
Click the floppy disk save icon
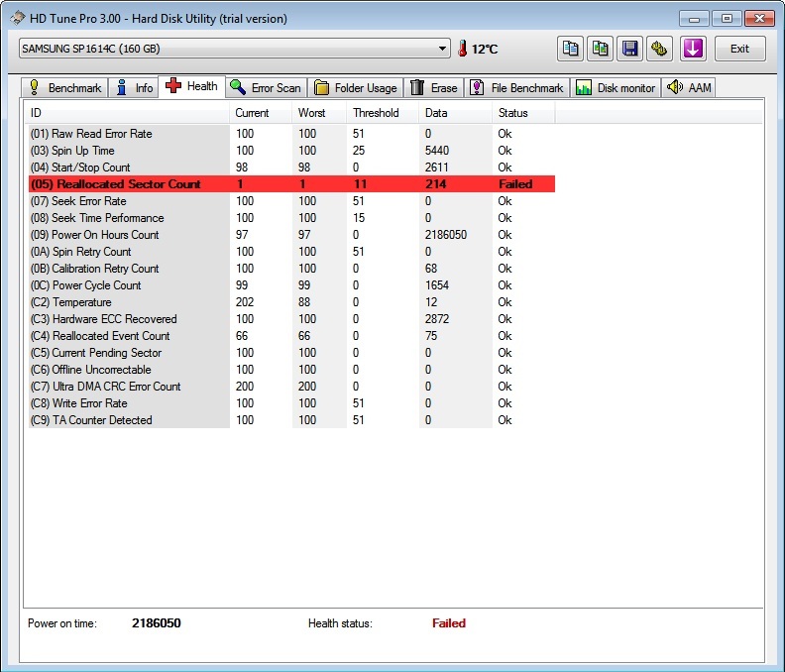click(629, 49)
